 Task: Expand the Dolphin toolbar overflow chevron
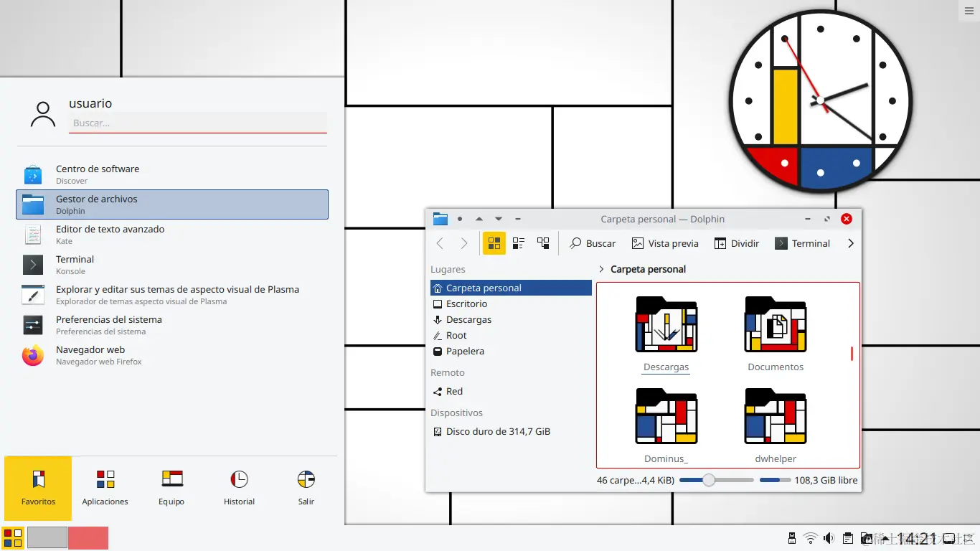851,243
